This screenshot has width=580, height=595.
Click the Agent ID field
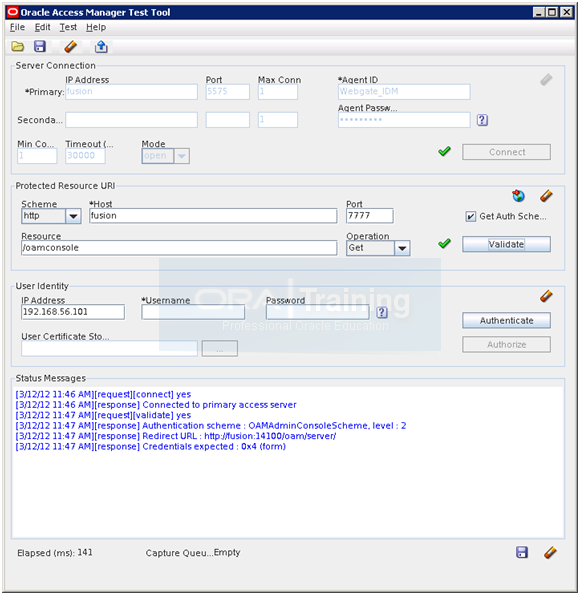404,92
